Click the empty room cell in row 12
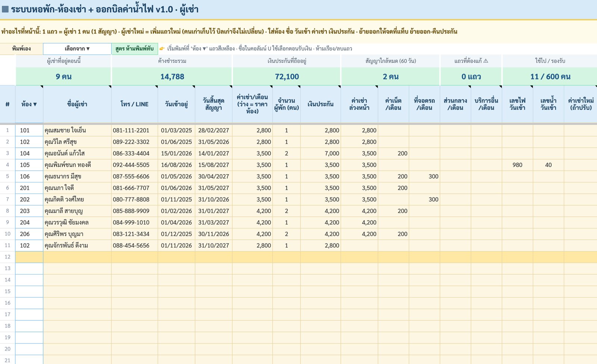The height and width of the screenshot is (364, 597). coord(29,257)
